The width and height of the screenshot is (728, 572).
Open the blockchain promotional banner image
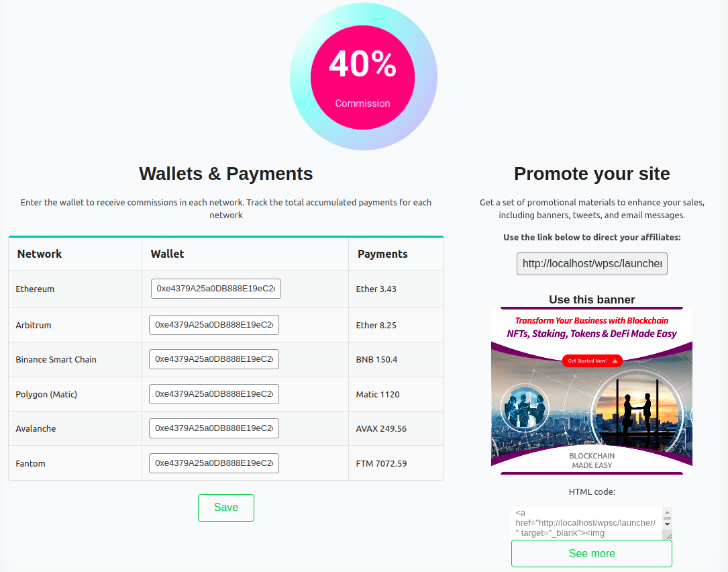pyautogui.click(x=592, y=390)
